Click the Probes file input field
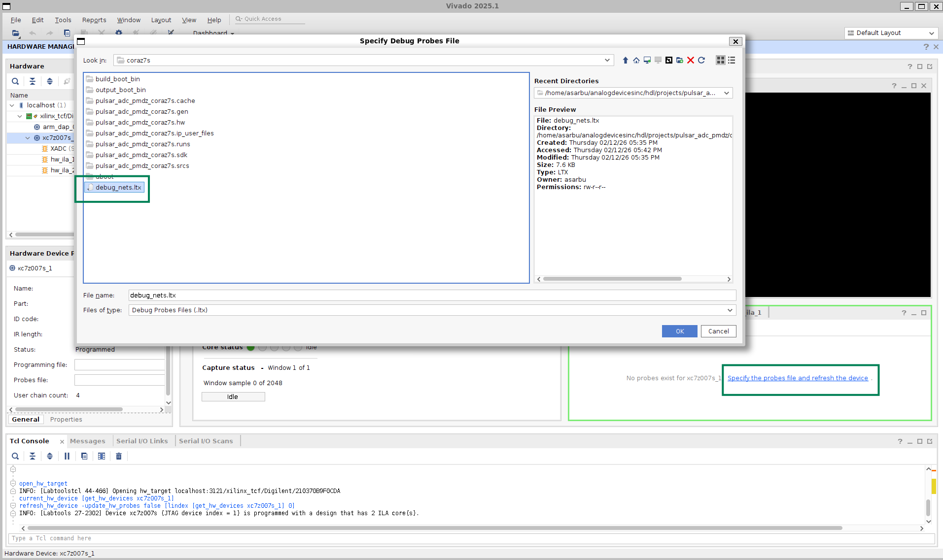This screenshot has height=560, width=943. [119, 380]
